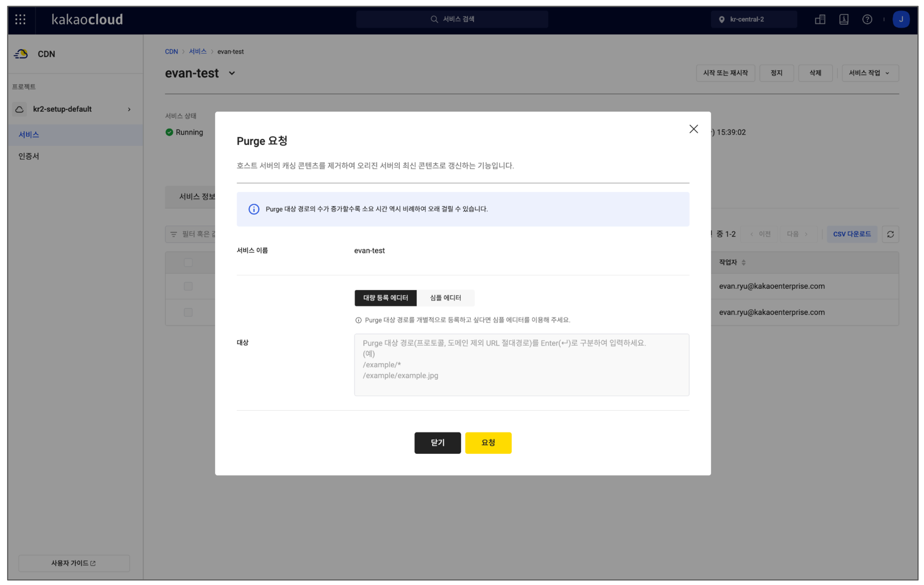Click the small info icon above textarea

click(x=358, y=320)
